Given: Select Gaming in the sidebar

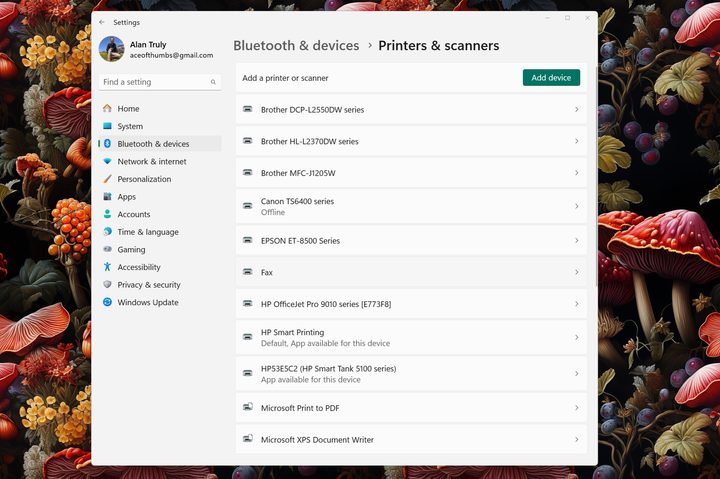Looking at the screenshot, I should [160, 249].
